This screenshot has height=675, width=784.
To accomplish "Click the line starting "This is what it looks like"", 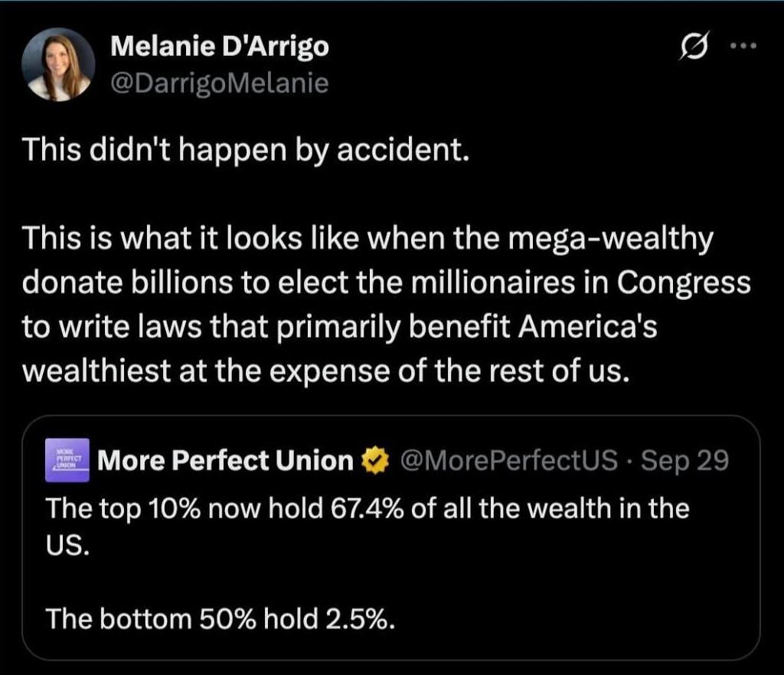I will (x=367, y=239).
